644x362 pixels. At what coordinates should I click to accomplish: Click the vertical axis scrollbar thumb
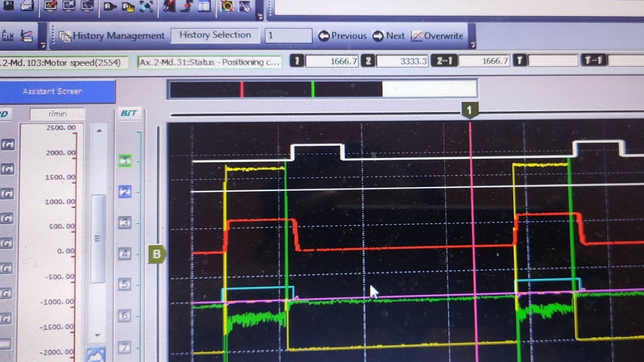tap(98, 238)
